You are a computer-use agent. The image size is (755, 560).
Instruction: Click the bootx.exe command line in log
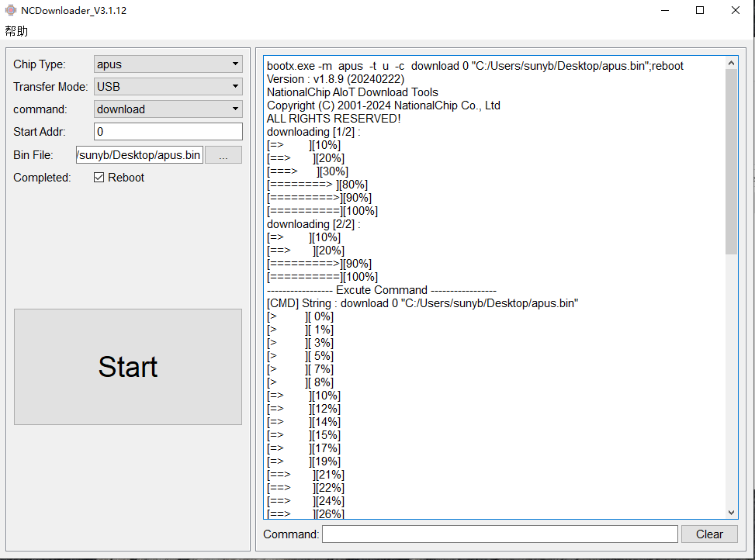[x=475, y=66]
